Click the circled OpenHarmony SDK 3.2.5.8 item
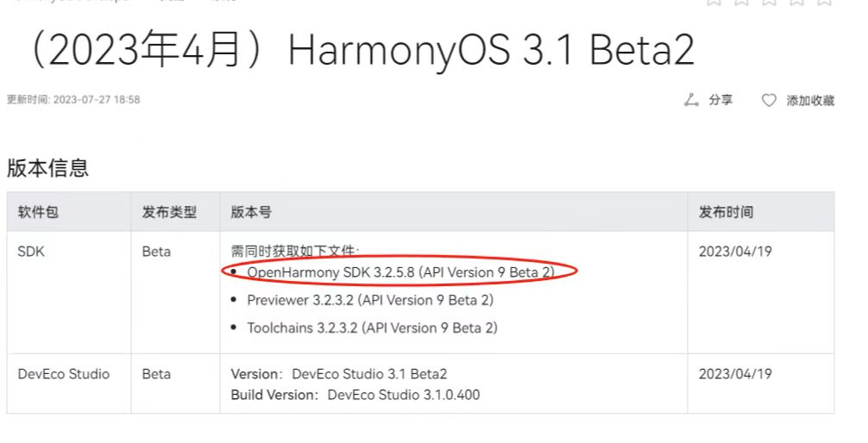Image resolution: width=868 pixels, height=443 pixels. (400, 272)
